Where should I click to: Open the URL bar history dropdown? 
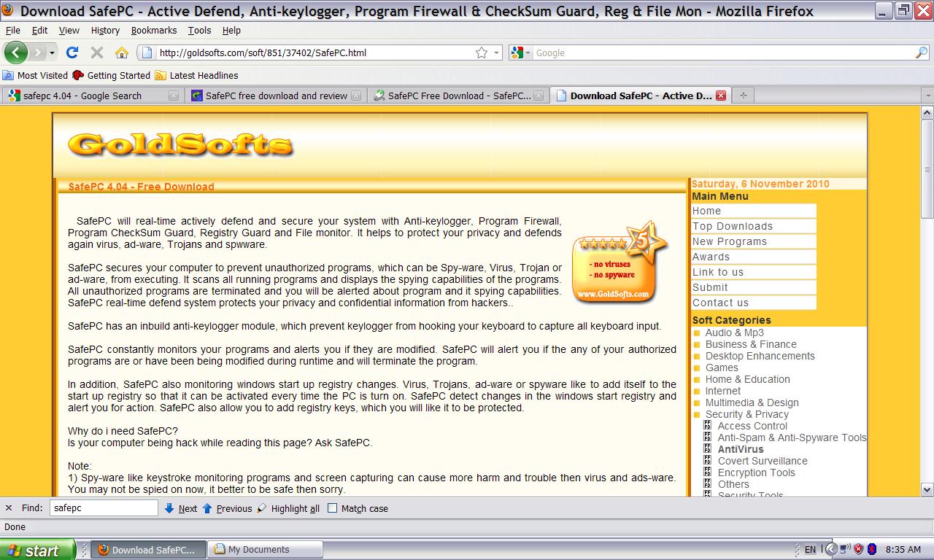(497, 52)
